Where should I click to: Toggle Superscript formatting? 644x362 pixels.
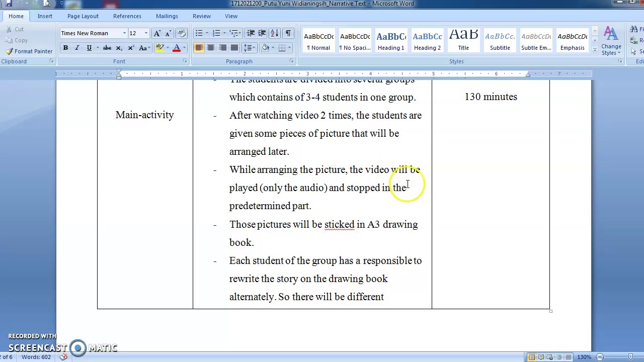(x=131, y=48)
